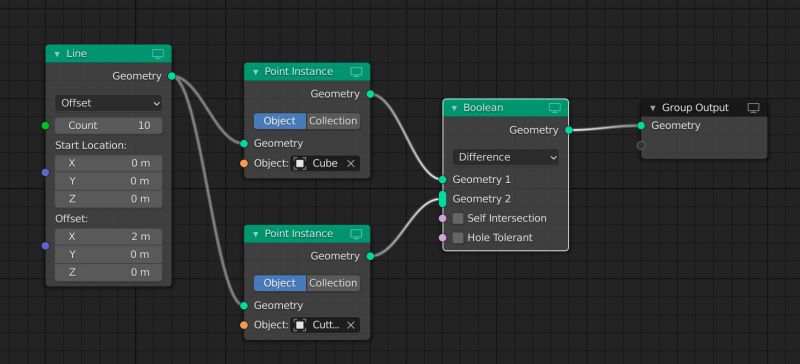Click the Hole Tolerant boolean socket
This screenshot has height=364, width=800.
click(x=442, y=238)
